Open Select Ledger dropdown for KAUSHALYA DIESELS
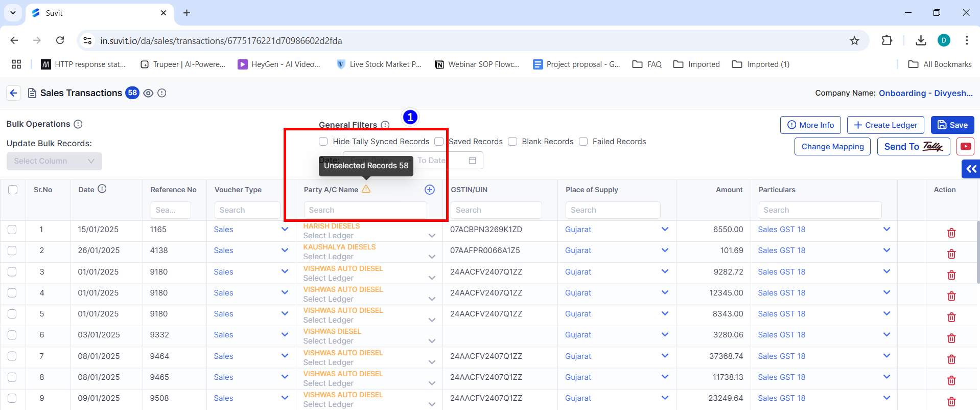 [x=432, y=257]
